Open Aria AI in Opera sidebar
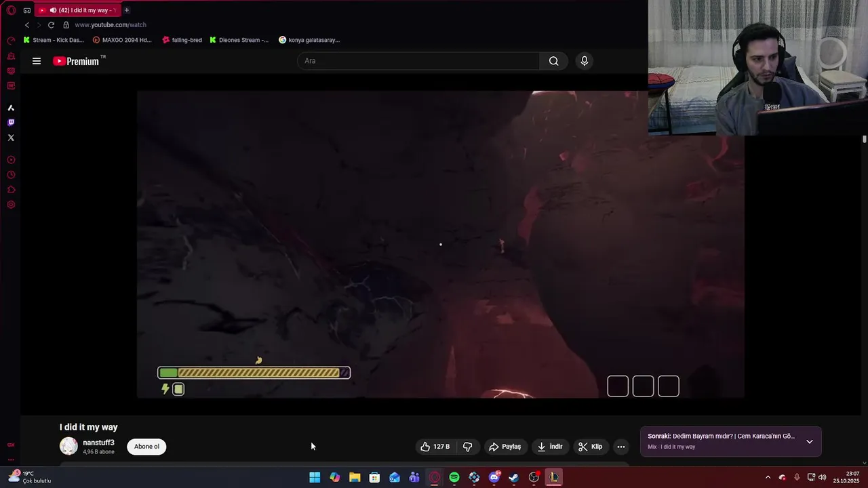Screen dimensions: 868x488 pos(11,108)
